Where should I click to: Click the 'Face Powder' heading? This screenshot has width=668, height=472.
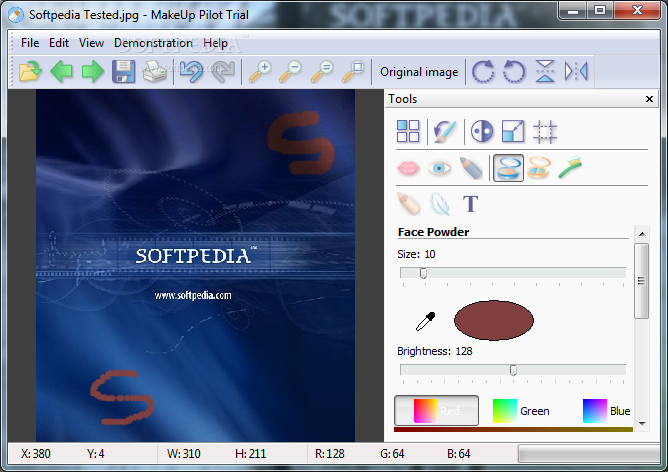pos(433,232)
